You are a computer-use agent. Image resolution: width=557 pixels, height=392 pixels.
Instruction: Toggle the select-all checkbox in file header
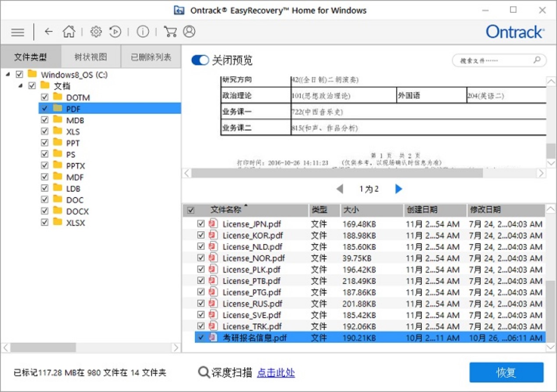pos(190,210)
